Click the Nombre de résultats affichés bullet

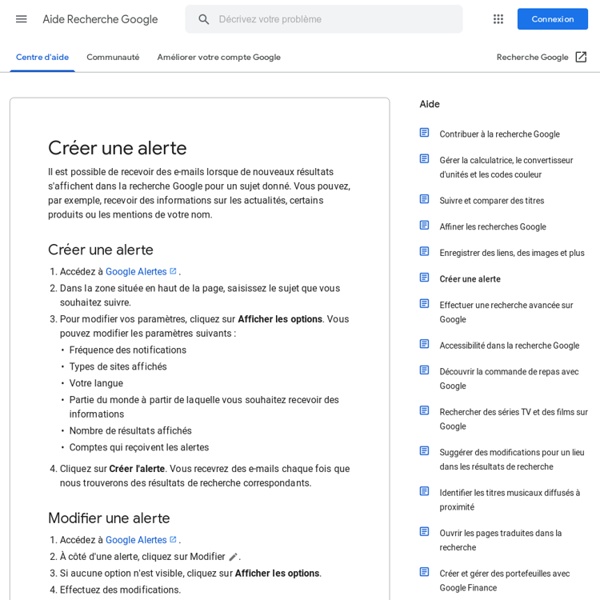point(130,430)
